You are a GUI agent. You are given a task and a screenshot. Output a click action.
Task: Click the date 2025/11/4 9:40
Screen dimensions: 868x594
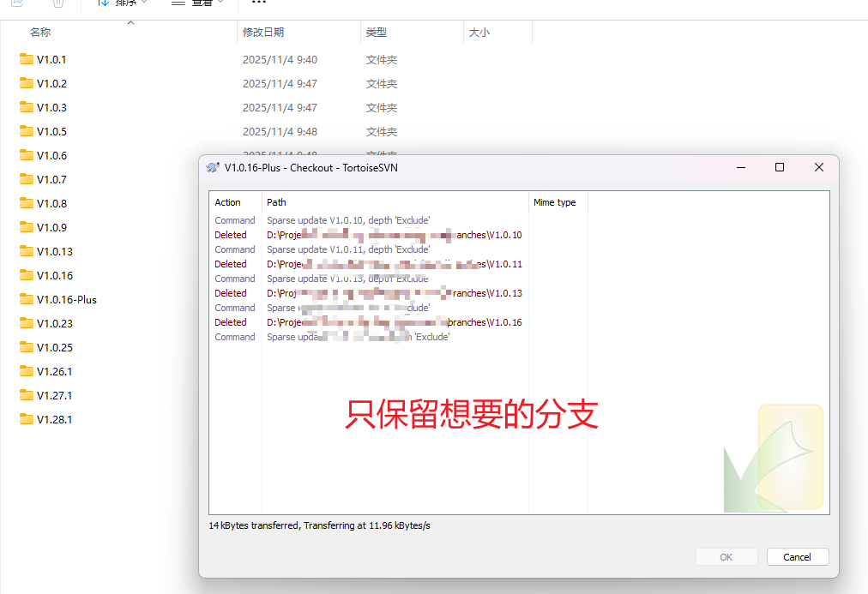(x=280, y=60)
